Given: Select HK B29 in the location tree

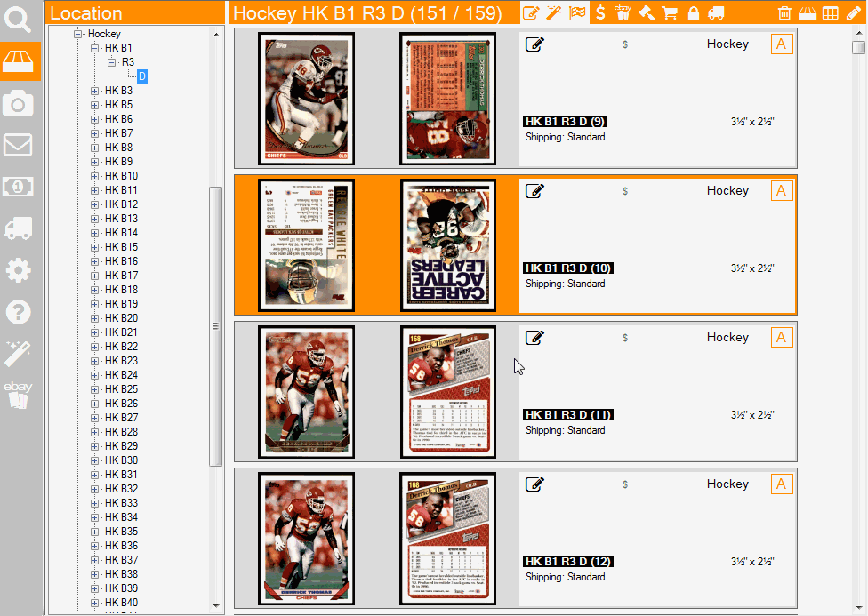Looking at the screenshot, I should 121,446.
